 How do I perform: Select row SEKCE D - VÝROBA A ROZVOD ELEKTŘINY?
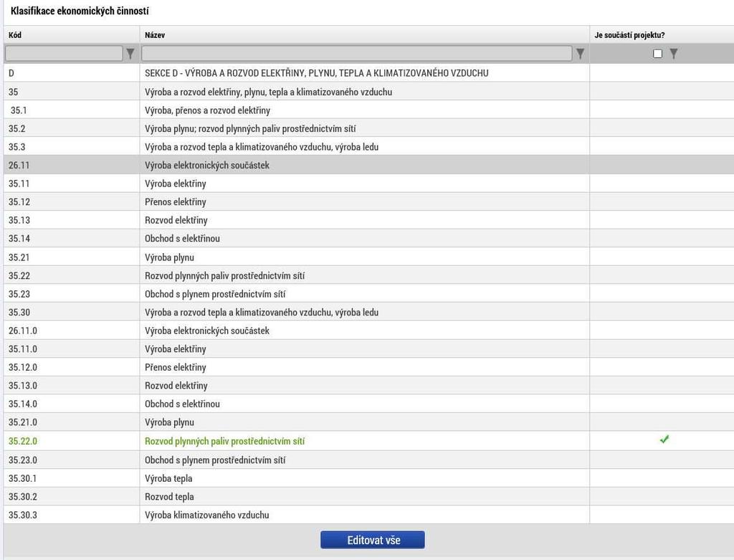pyautogui.click(x=316, y=73)
